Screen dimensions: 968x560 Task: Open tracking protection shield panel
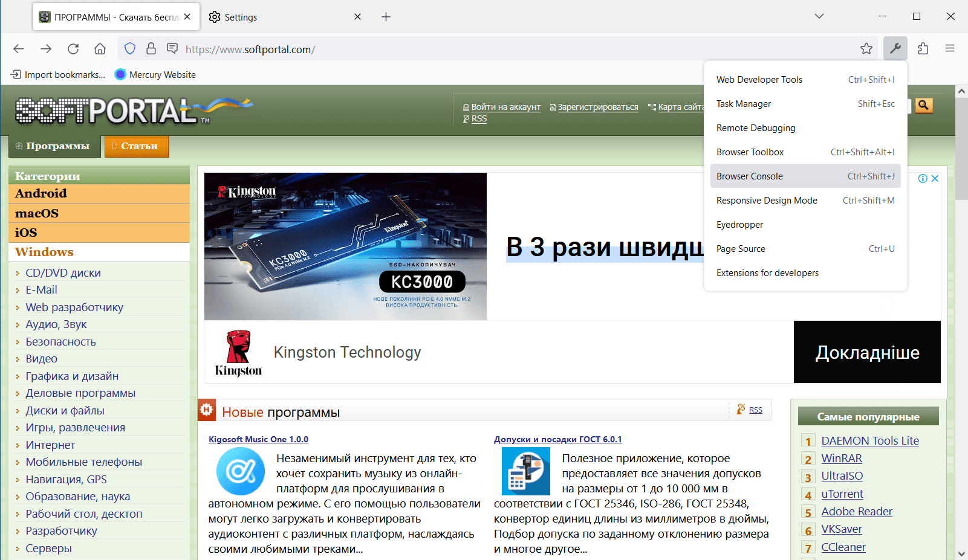point(130,48)
